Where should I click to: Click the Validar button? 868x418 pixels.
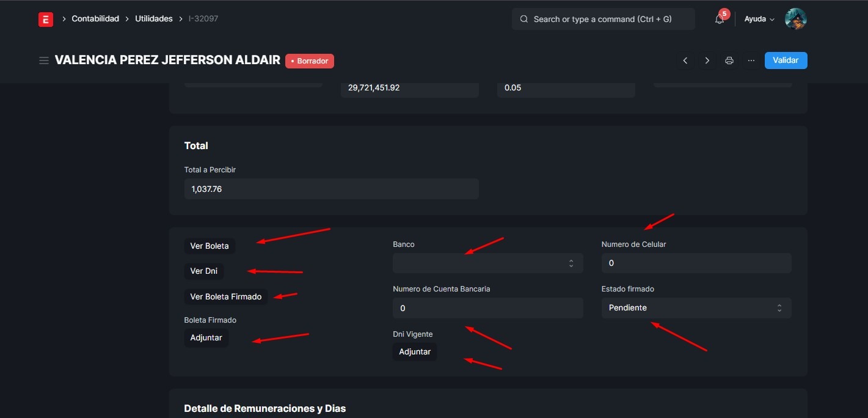pos(786,61)
